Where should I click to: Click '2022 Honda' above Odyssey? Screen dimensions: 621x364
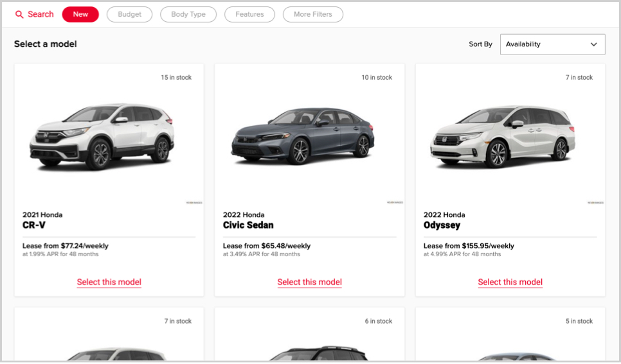(444, 215)
